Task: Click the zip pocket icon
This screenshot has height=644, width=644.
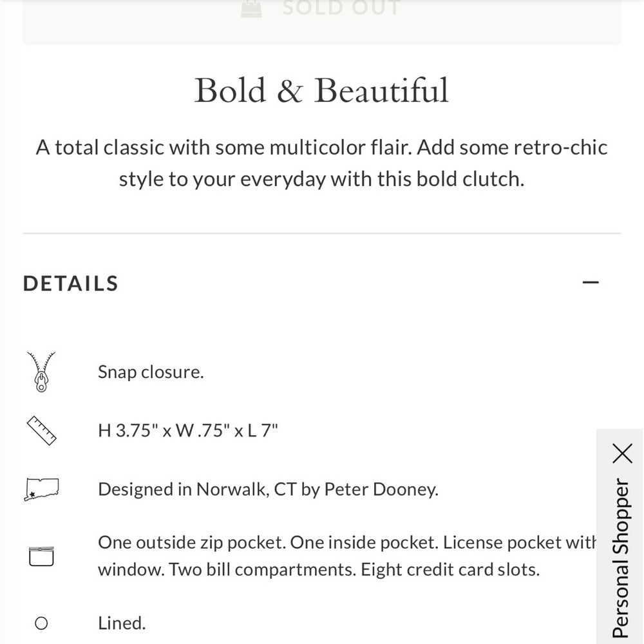Action: [41, 556]
